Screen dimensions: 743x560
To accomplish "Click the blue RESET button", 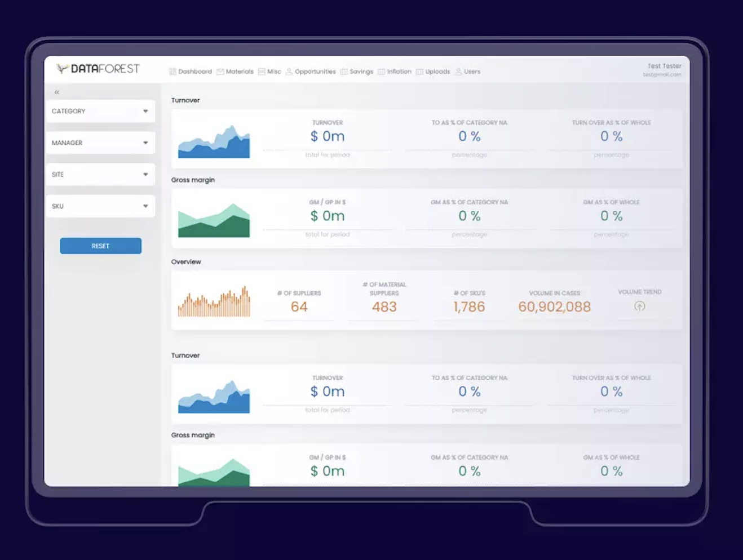I will pyautogui.click(x=101, y=246).
